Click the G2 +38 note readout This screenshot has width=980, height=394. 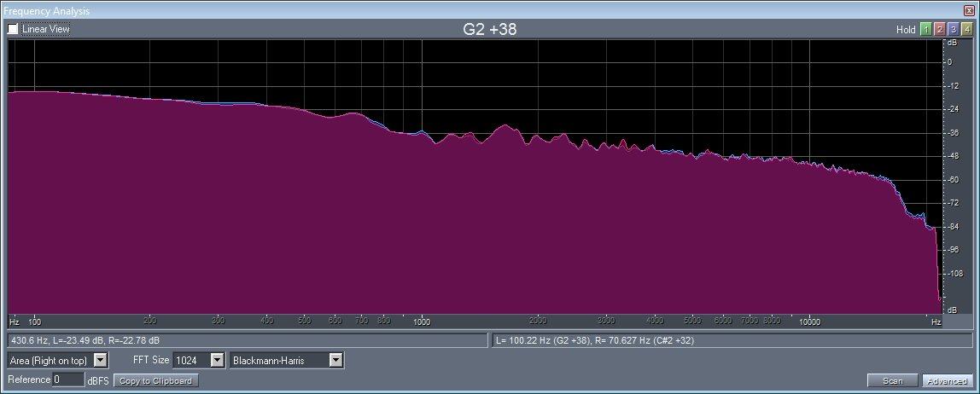point(489,29)
